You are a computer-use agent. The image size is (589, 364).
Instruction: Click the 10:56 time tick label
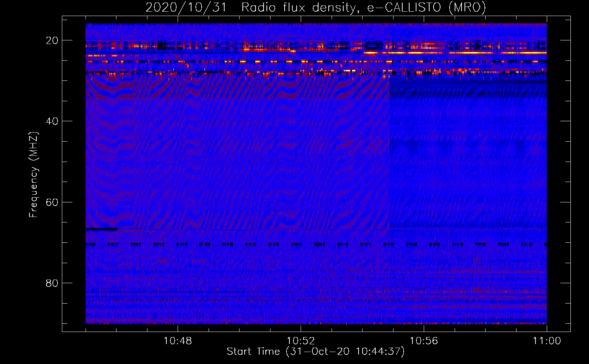(x=424, y=341)
